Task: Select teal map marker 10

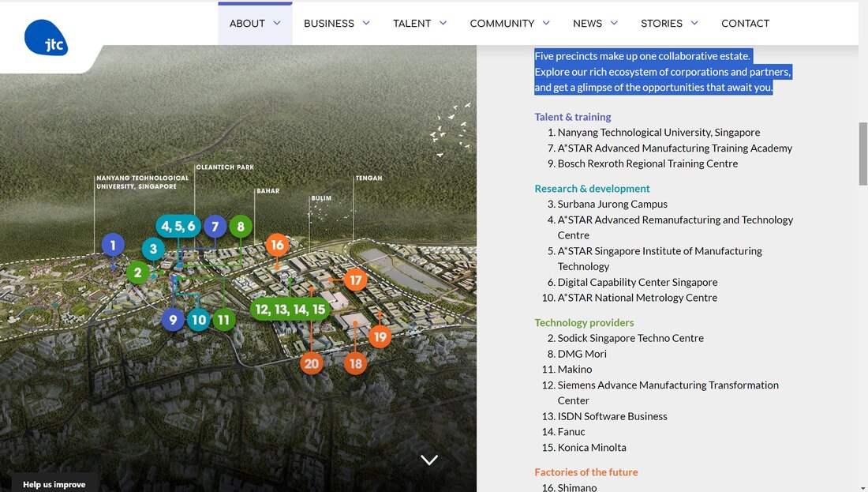Action: tap(199, 320)
